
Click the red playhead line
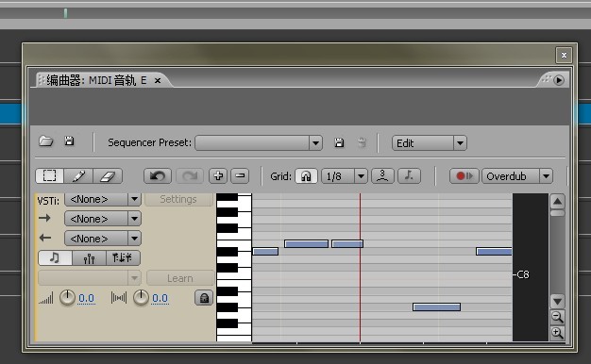click(360, 267)
